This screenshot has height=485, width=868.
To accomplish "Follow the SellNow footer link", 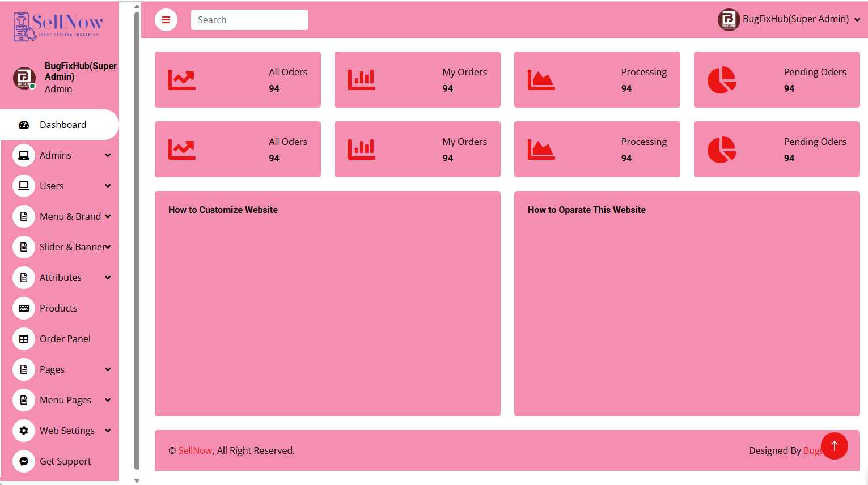I will (x=195, y=450).
